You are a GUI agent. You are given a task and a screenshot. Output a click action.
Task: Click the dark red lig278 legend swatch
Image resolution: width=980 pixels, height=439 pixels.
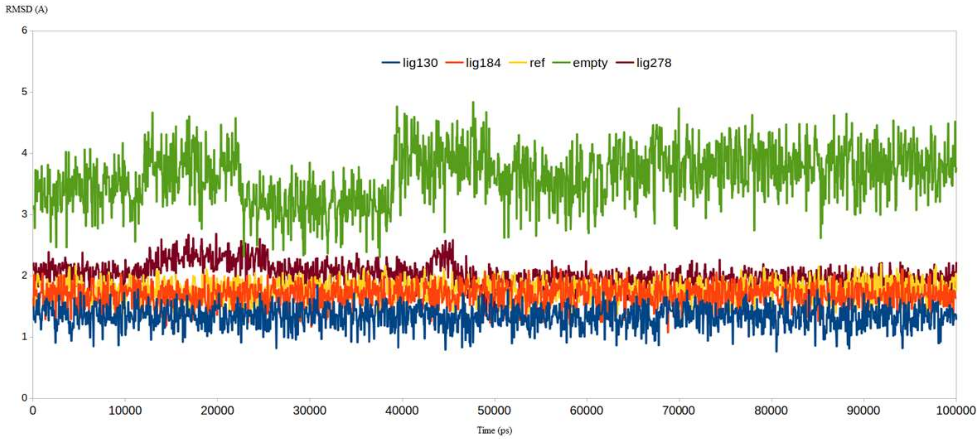624,63
